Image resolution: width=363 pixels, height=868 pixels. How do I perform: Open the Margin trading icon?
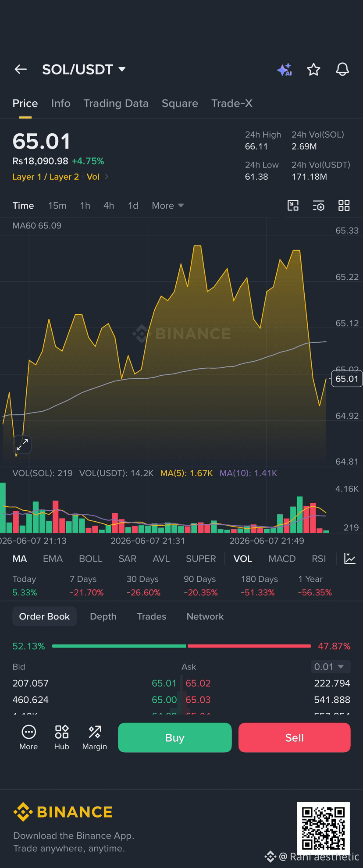(x=95, y=738)
